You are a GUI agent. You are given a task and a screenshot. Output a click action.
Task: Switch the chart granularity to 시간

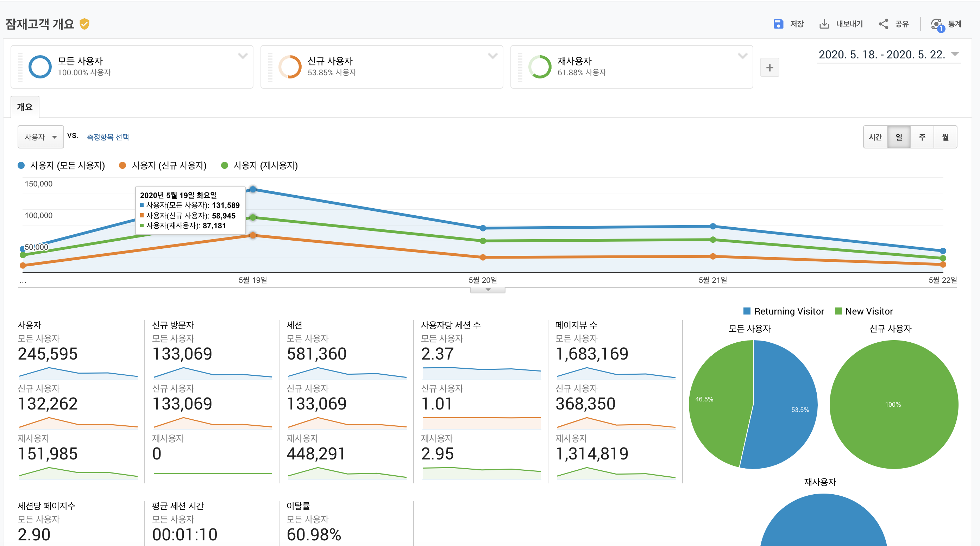click(875, 137)
